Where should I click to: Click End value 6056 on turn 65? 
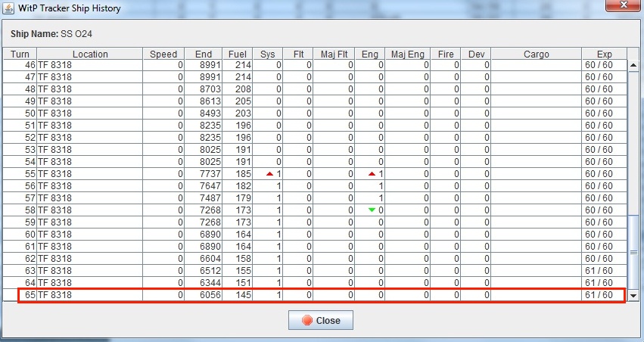[x=210, y=295]
